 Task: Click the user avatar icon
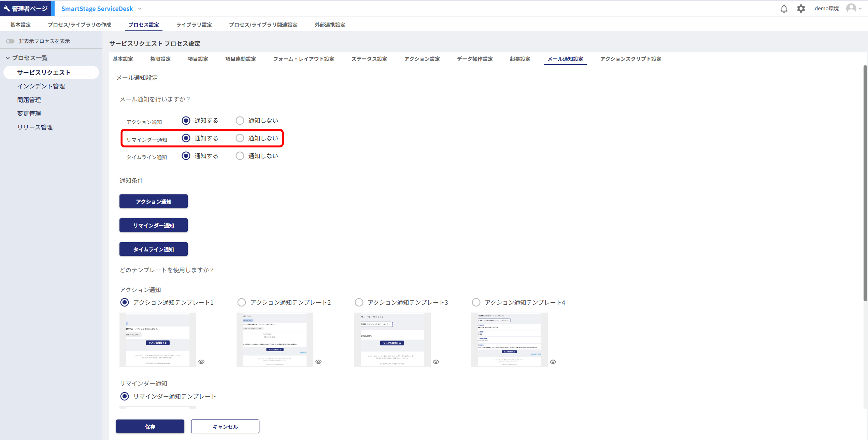tap(851, 8)
